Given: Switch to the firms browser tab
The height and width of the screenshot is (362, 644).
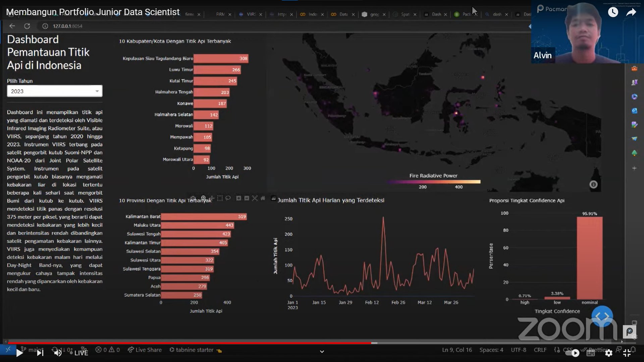Looking at the screenshot, I should pyautogui.click(x=190, y=14).
